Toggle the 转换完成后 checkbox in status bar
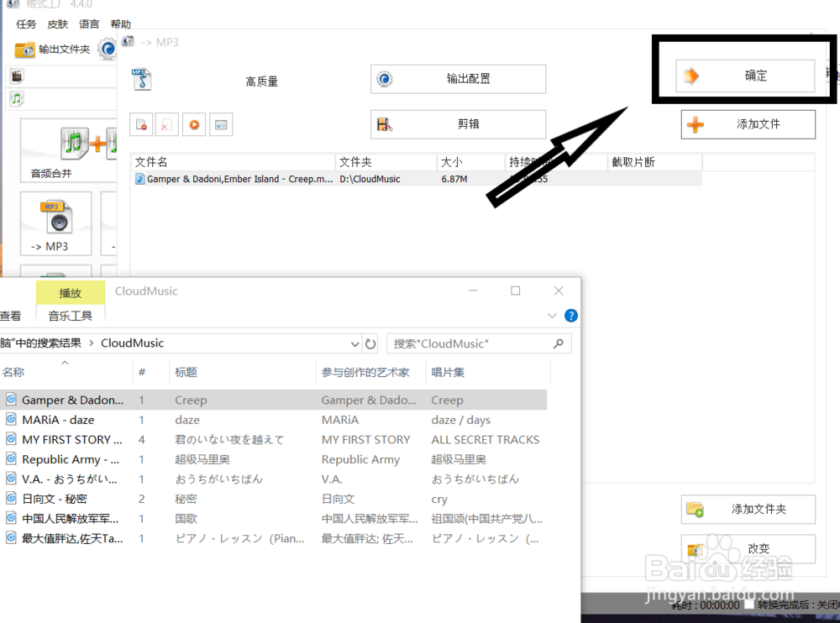The image size is (840, 623). point(749,605)
